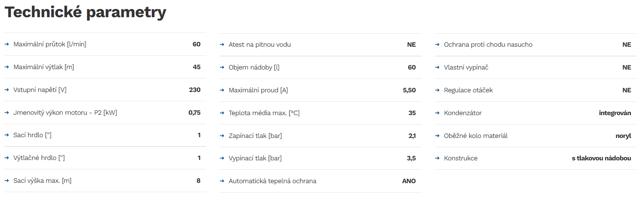Viewport: 644px width, 197px height.
Task: Select the Zapínací tlak [bar] label
Action: point(255,136)
